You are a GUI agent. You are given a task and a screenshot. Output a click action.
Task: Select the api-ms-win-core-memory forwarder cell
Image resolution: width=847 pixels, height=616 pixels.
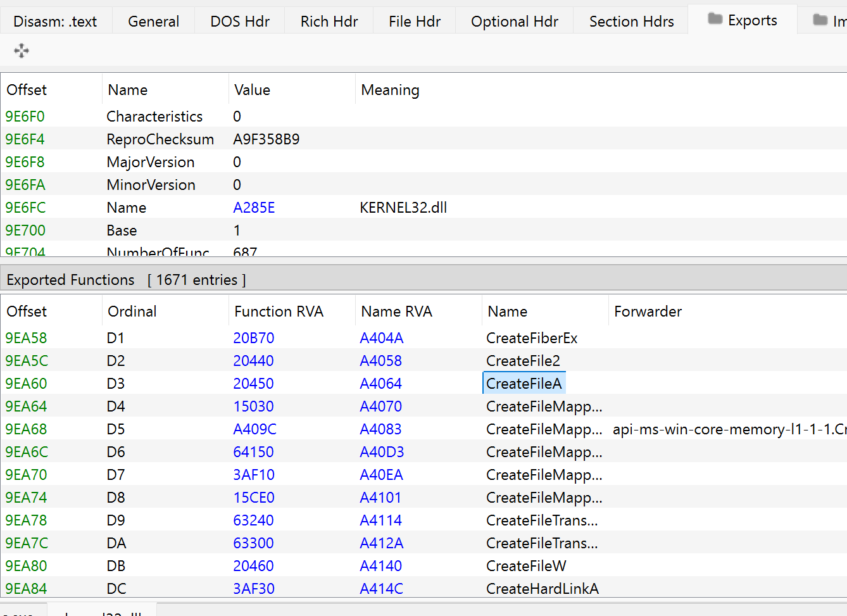coord(728,429)
